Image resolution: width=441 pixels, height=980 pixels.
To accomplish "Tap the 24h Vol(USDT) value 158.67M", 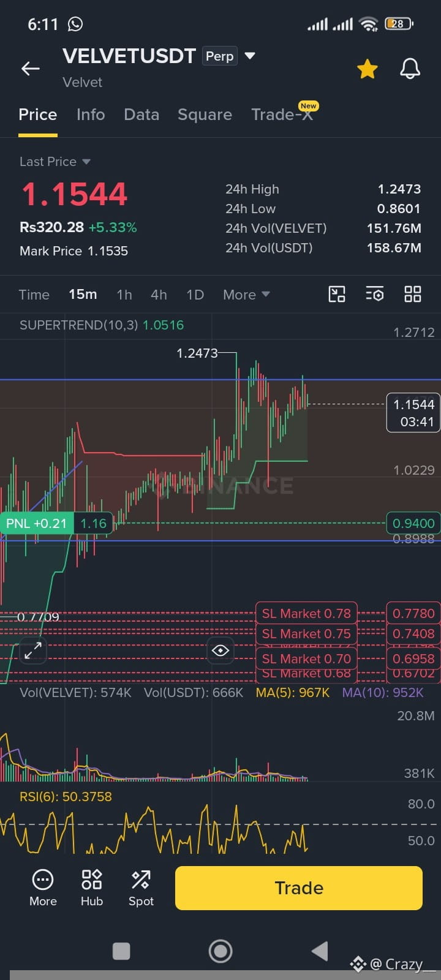I will point(394,248).
